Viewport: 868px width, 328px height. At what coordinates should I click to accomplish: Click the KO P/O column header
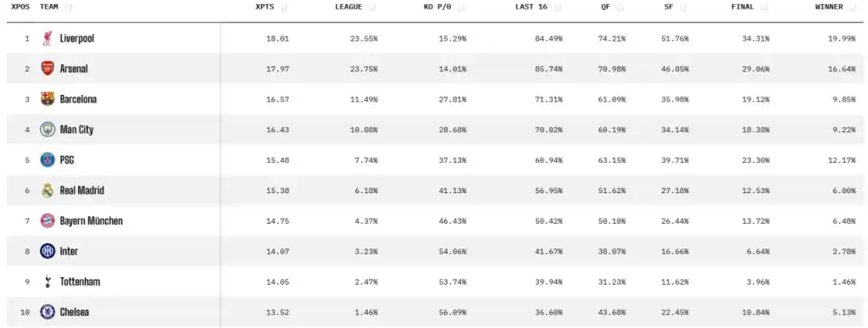coord(444,7)
